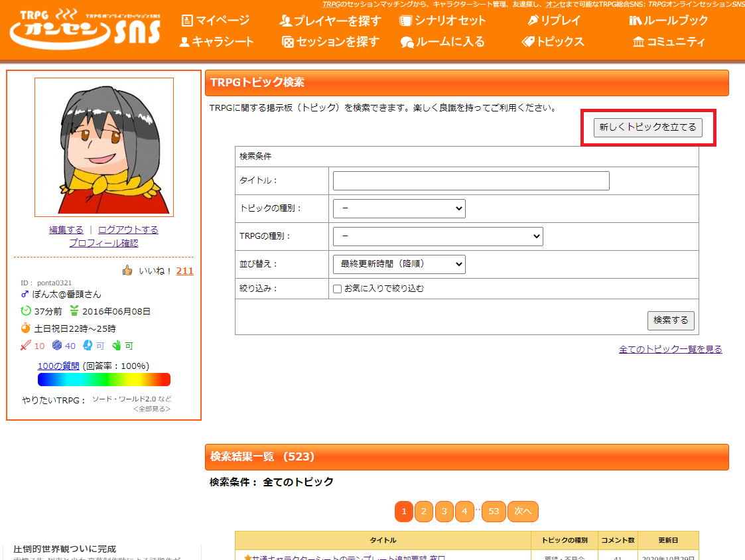Open セッションを探す menu item
The height and width of the screenshot is (560, 745).
pyautogui.click(x=330, y=42)
